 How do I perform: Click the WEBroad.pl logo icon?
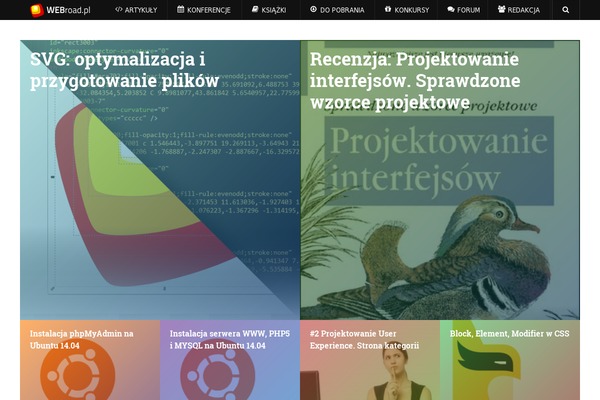37,9
